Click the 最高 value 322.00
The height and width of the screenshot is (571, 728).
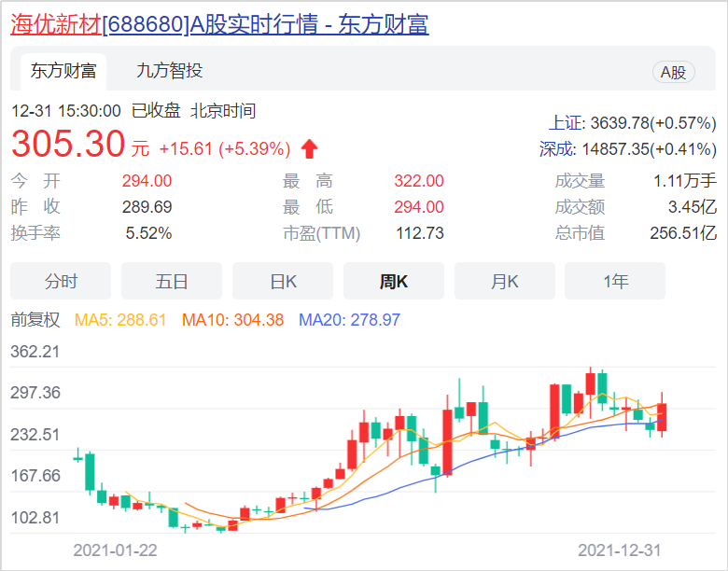pos(419,181)
